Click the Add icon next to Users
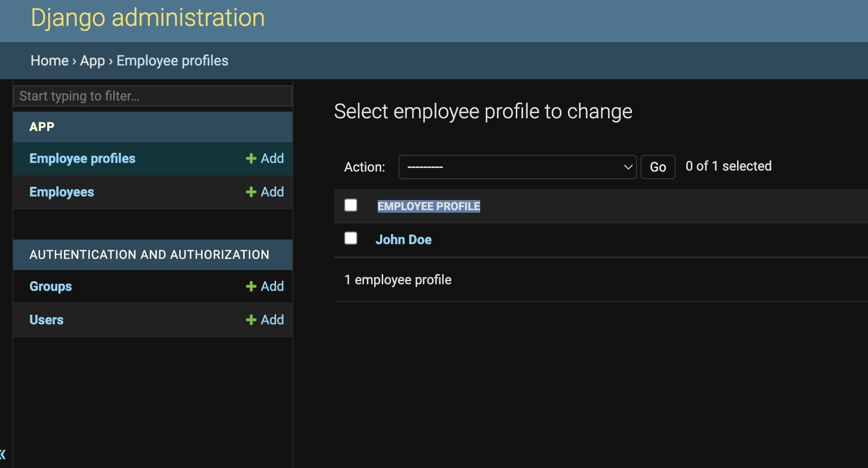 point(264,319)
